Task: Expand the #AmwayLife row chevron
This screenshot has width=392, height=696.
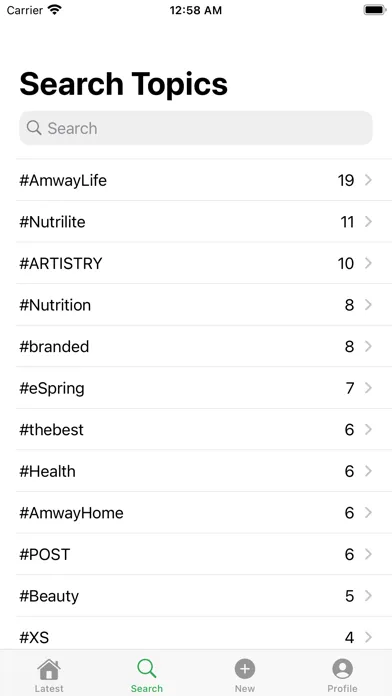Action: [x=368, y=180]
